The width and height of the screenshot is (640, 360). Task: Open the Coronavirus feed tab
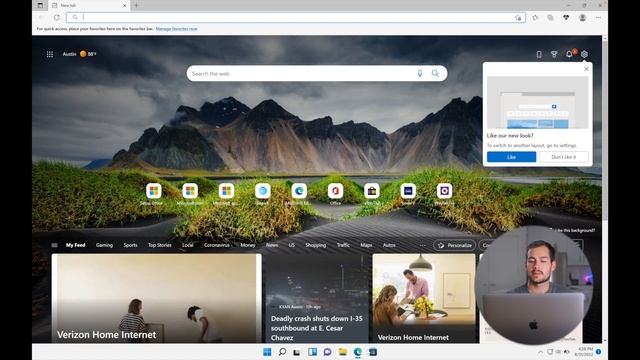click(x=217, y=245)
